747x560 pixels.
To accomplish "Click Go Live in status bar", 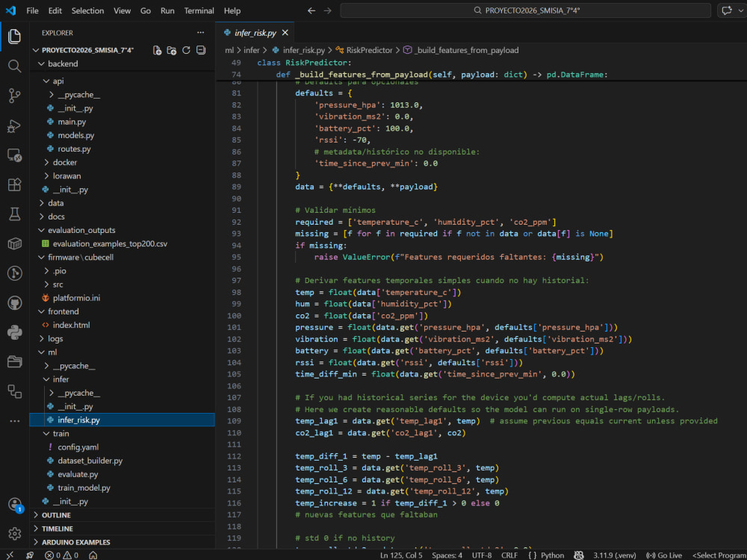I will [x=663, y=556].
